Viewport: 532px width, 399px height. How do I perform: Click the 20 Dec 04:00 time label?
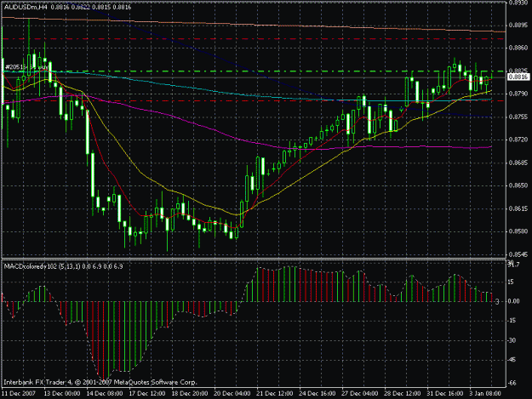click(232, 393)
